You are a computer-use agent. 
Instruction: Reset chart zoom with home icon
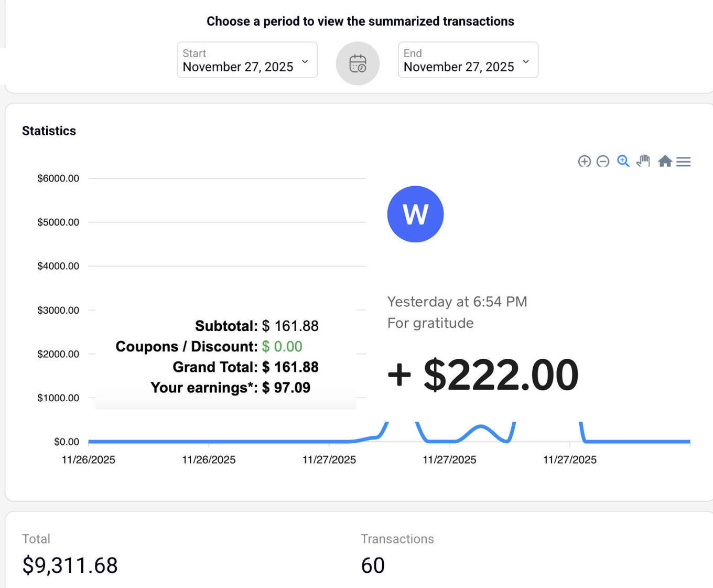665,161
